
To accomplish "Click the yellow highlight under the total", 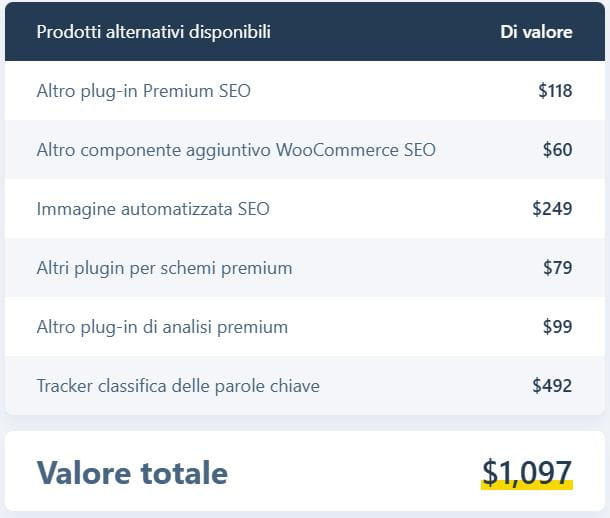I will coord(527,486).
